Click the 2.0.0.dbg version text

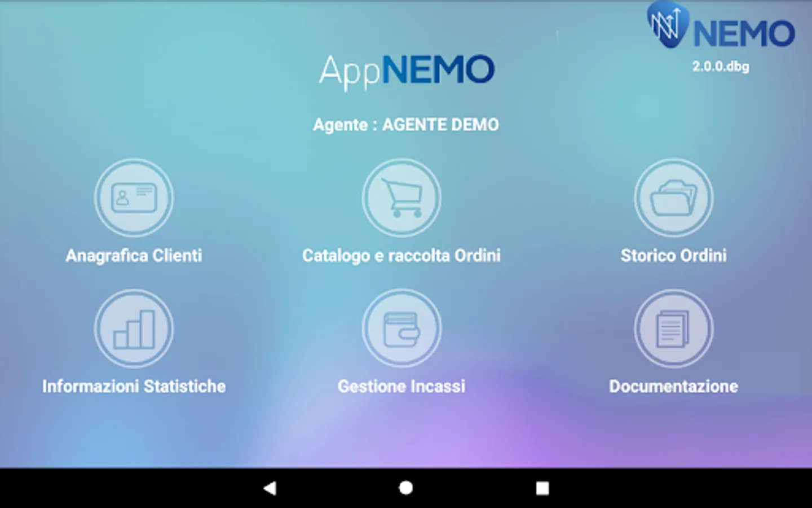coord(721,67)
